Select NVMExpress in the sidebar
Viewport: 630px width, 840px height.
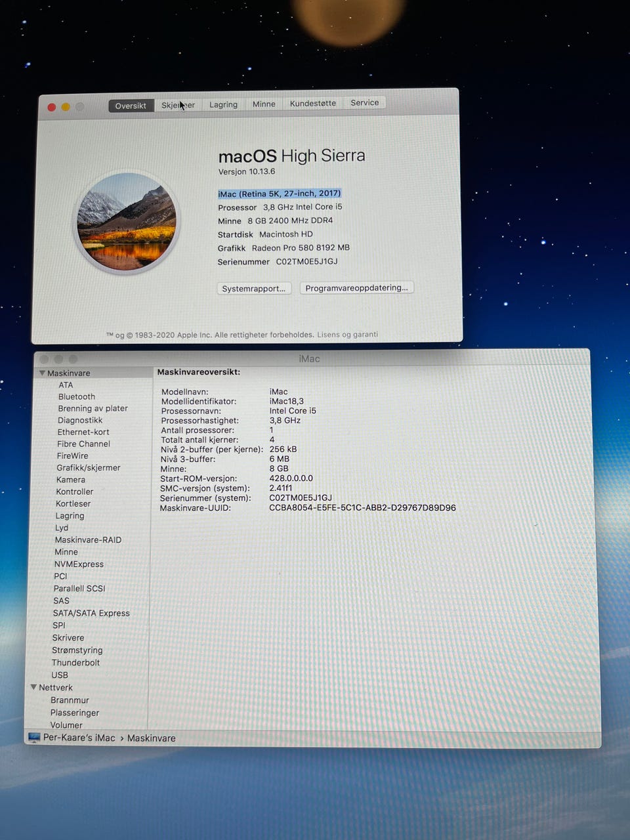[x=79, y=564]
